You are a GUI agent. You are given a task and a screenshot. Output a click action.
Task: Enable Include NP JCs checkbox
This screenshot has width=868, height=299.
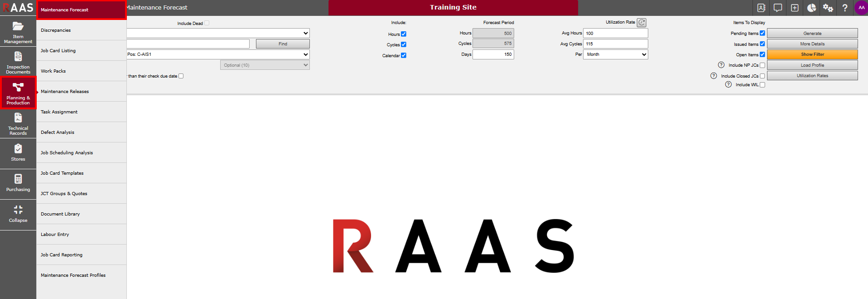tap(762, 65)
